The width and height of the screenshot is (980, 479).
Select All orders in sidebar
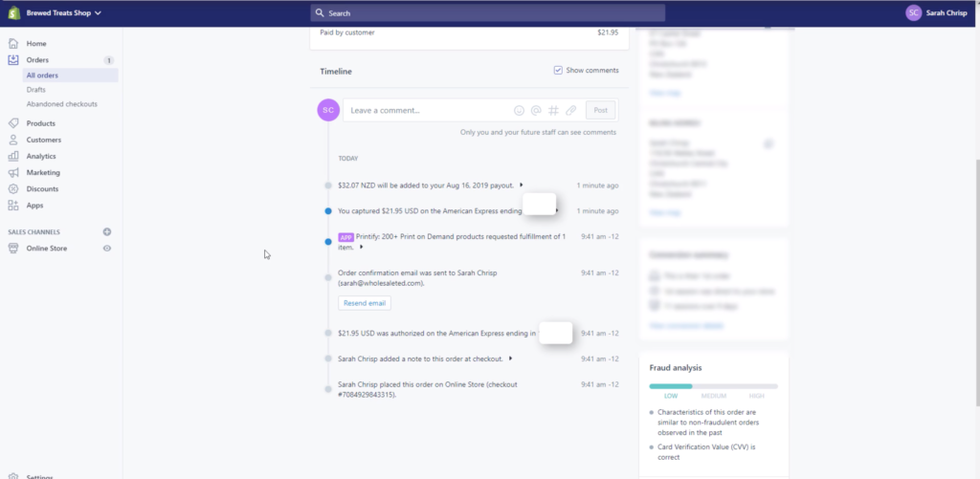[42, 76]
